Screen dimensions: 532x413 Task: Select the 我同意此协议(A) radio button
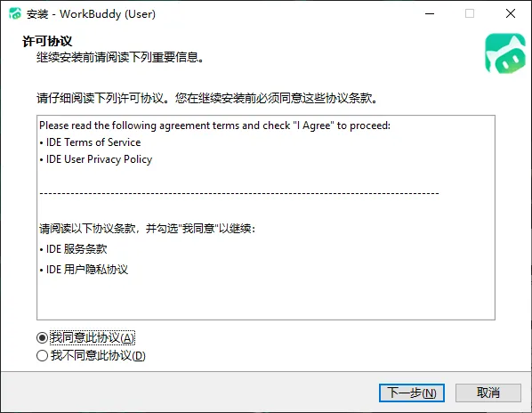point(42,337)
